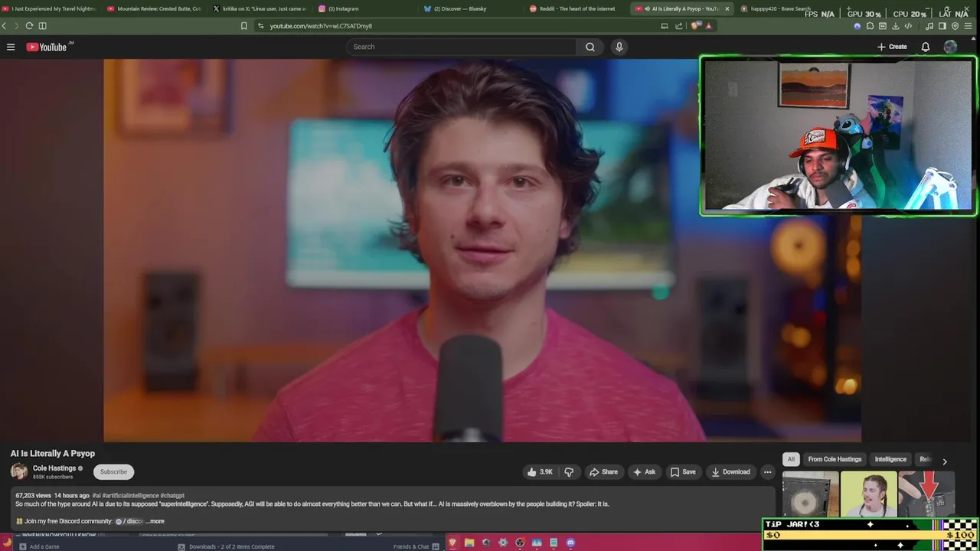
Task: Open more actions three-dot menu
Action: (x=767, y=472)
